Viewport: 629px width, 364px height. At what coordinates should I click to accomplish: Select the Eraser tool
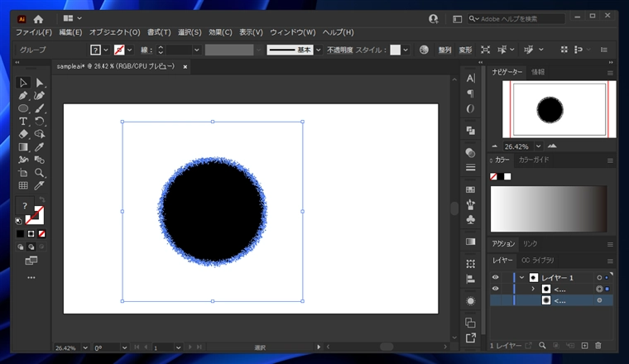click(x=23, y=134)
